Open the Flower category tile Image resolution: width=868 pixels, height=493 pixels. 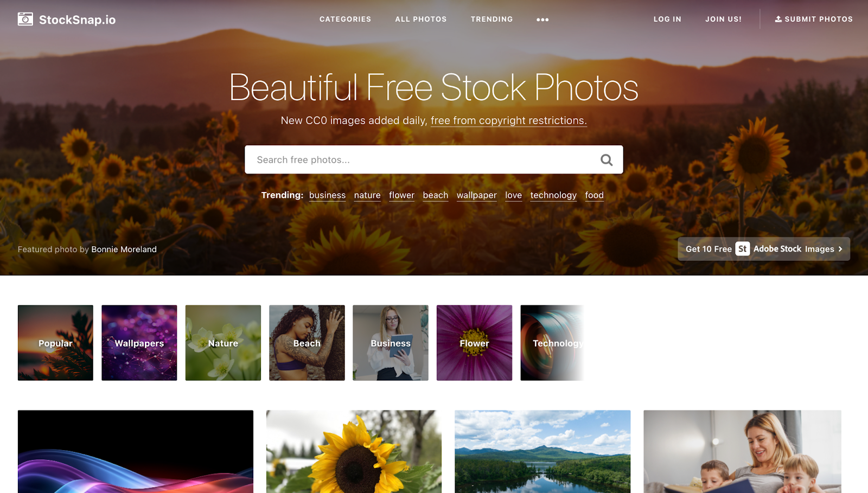474,343
